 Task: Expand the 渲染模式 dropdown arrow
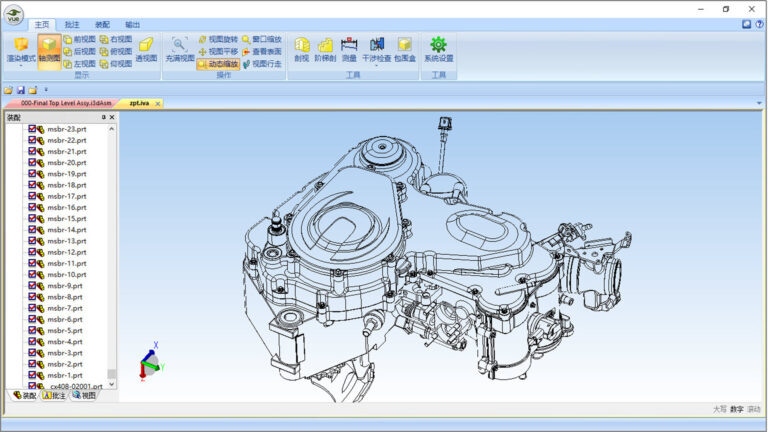click(x=21, y=66)
